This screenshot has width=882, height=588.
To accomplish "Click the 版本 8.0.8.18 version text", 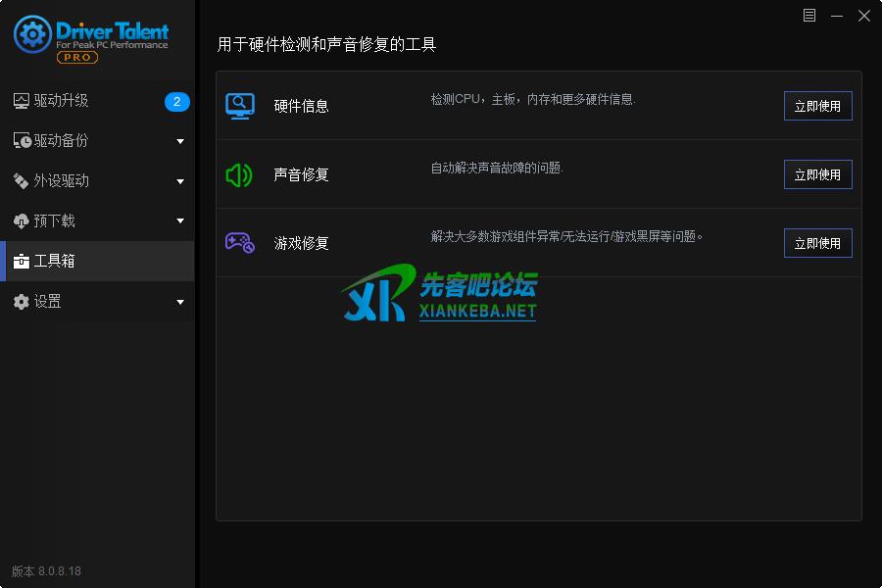I will point(47,571).
